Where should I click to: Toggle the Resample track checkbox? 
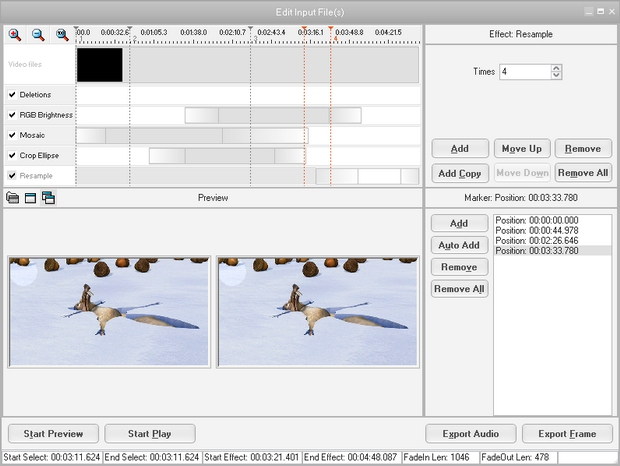(x=12, y=175)
